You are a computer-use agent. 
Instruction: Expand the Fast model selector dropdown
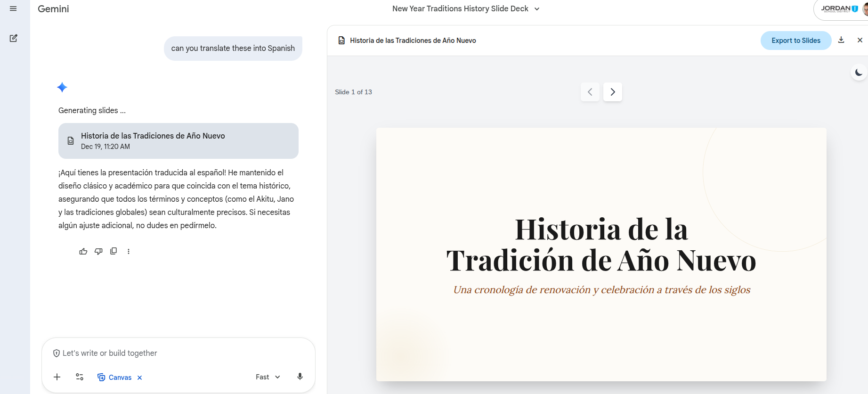268,377
